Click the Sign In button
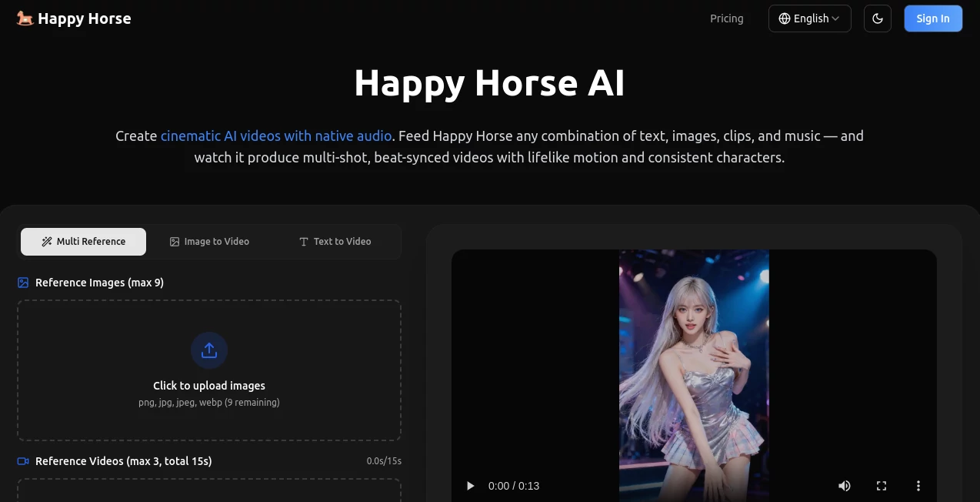The image size is (980, 502). tap(933, 18)
